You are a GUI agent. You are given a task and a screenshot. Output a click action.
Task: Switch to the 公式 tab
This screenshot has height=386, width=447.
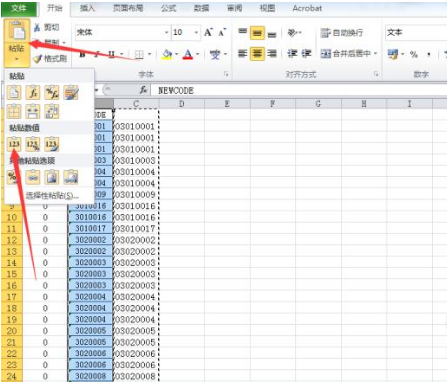coord(168,8)
